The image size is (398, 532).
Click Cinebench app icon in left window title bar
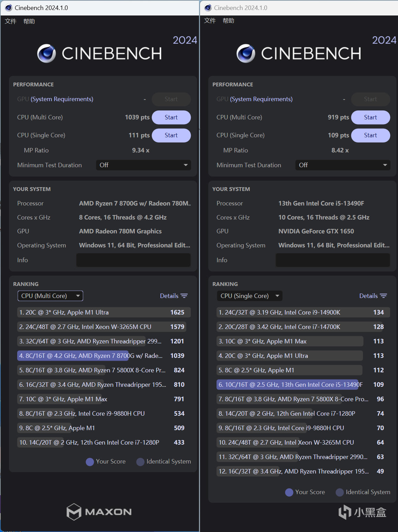[9, 8]
